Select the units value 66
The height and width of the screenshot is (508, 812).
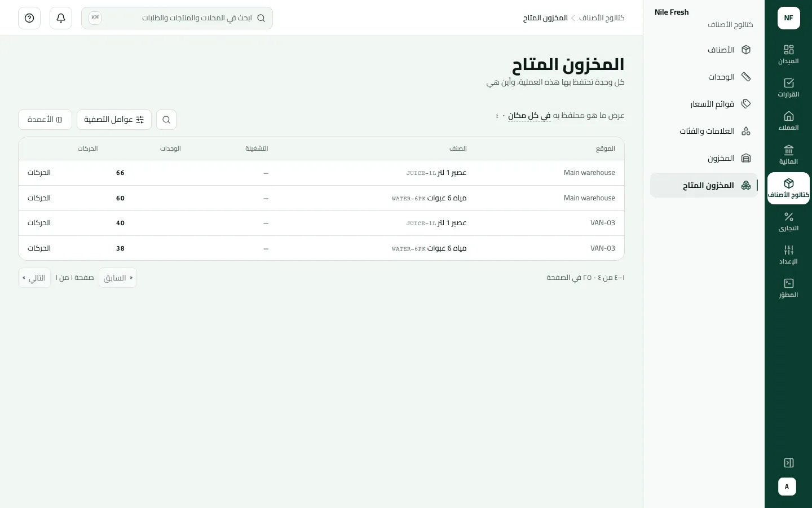[120, 173]
